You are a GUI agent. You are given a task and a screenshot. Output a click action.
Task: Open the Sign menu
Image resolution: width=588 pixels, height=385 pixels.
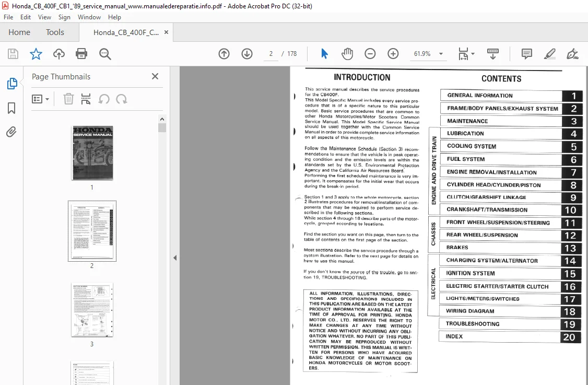tap(64, 17)
